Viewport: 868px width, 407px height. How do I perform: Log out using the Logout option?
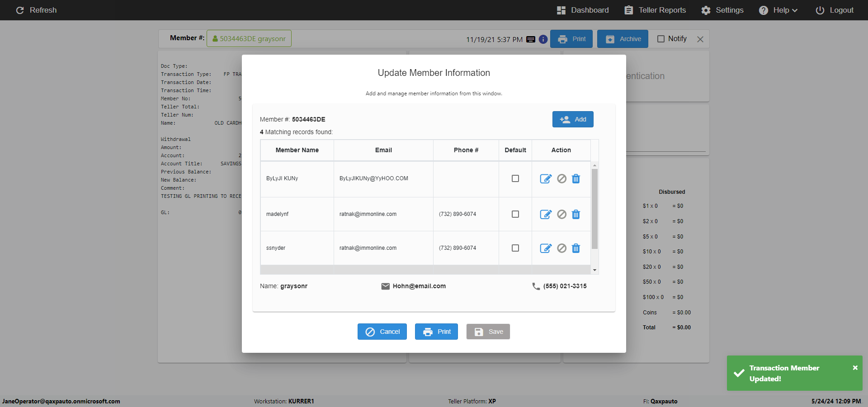point(835,10)
